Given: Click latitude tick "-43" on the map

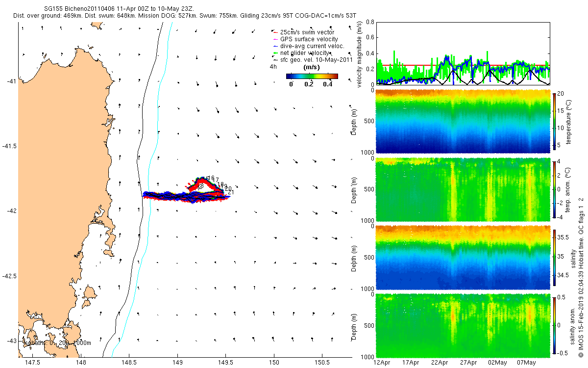Looking at the screenshot, I should click(11, 341).
